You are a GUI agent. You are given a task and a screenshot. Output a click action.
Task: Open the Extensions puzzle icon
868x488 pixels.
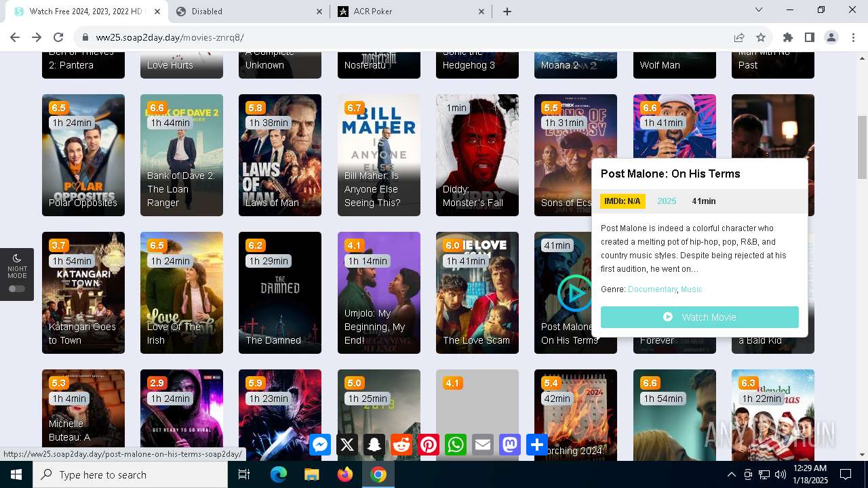[x=788, y=37]
